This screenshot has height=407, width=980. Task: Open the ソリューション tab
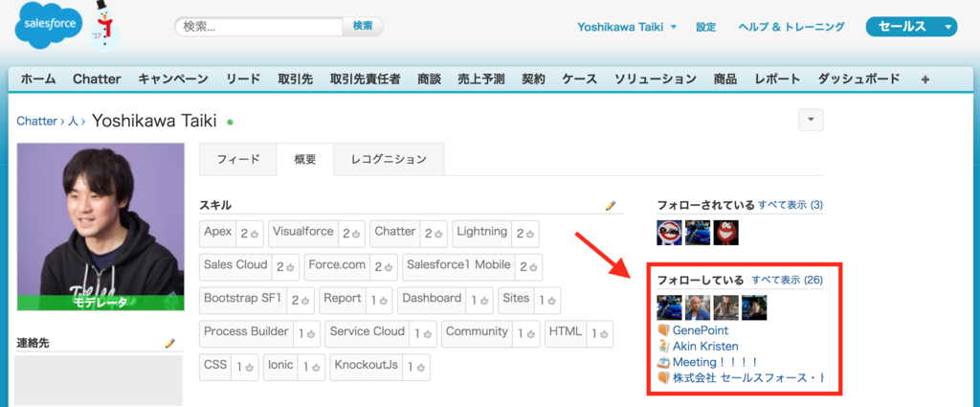click(x=655, y=79)
